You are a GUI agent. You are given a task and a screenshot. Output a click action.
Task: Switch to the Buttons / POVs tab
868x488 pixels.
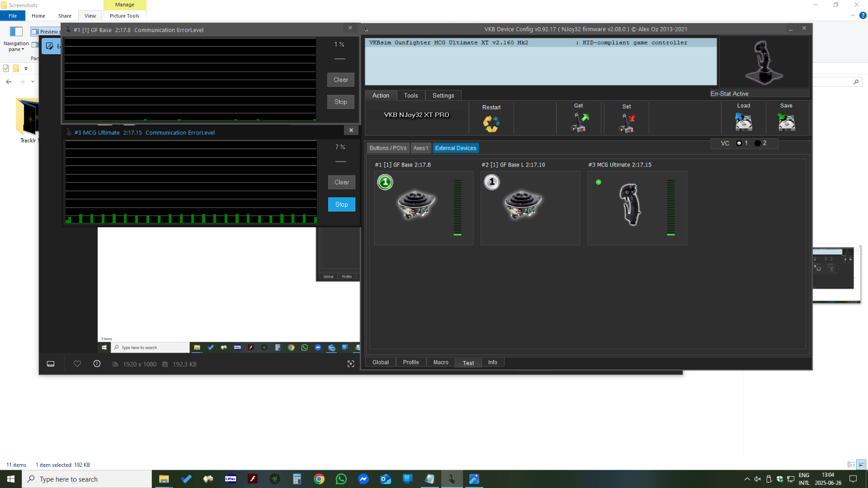[x=388, y=148]
